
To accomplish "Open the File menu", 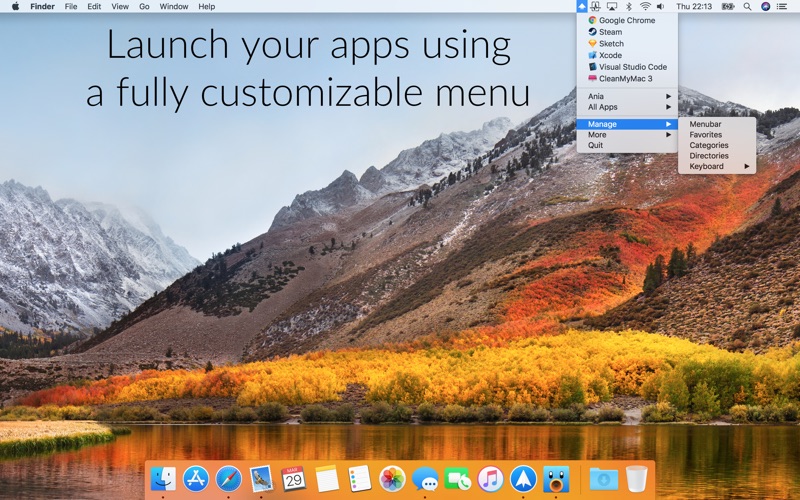I will [71, 6].
